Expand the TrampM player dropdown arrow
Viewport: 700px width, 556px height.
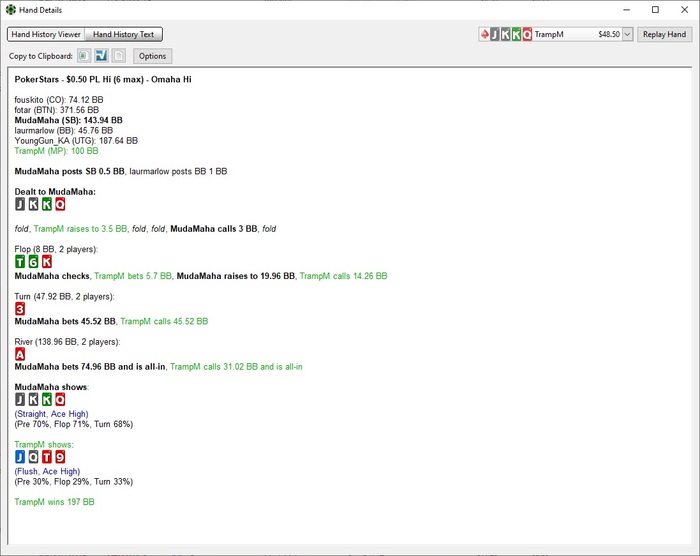click(x=627, y=34)
